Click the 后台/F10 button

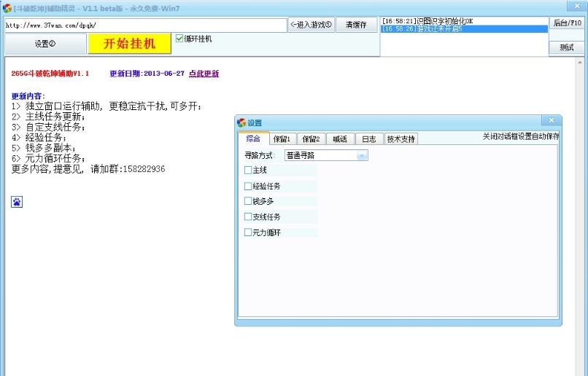(568, 23)
